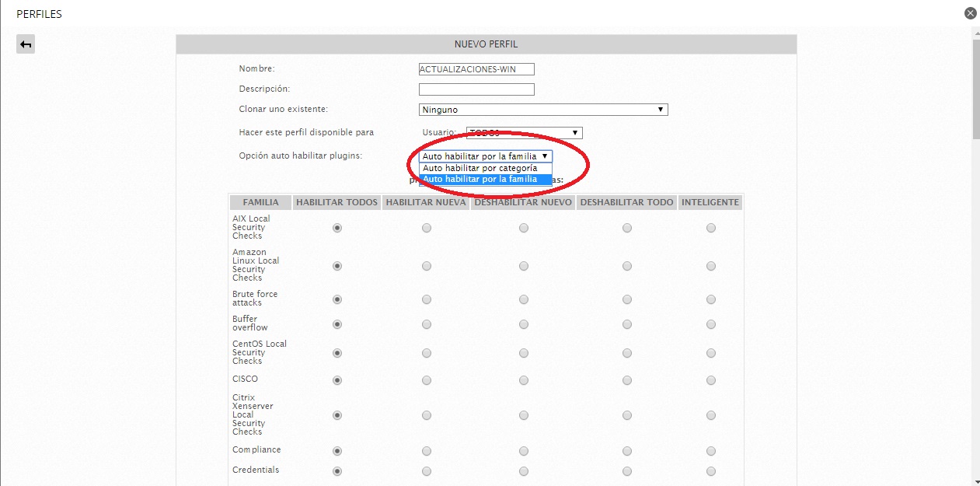Click the DESHABILITAR TODO column header
This screenshot has width=980, height=486.
tap(626, 202)
